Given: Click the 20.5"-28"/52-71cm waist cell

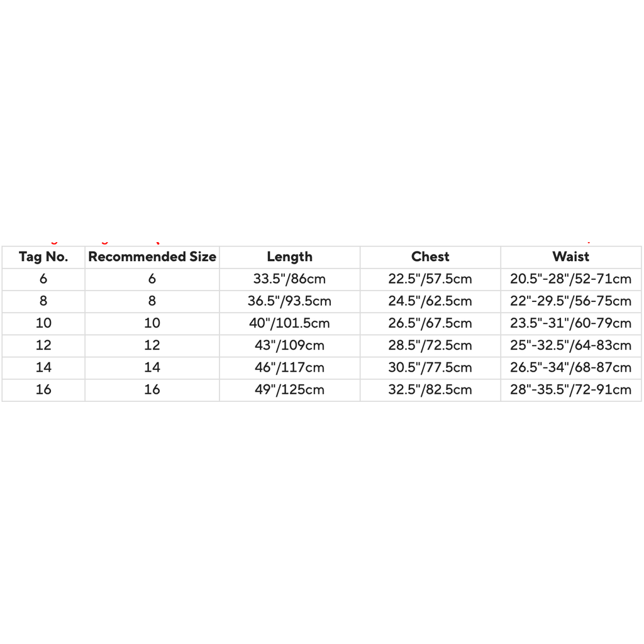Looking at the screenshot, I should tap(570, 279).
